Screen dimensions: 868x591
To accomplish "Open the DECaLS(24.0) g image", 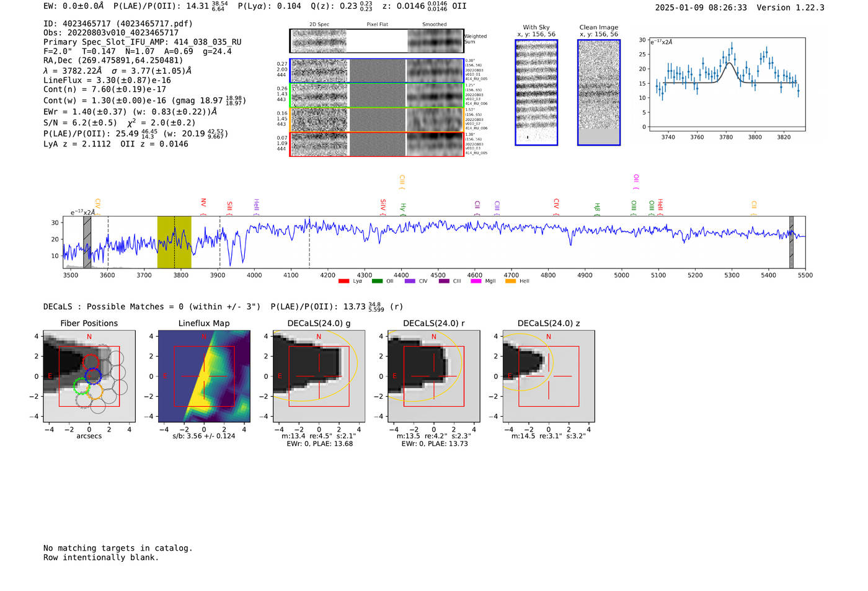I will tap(319, 376).
